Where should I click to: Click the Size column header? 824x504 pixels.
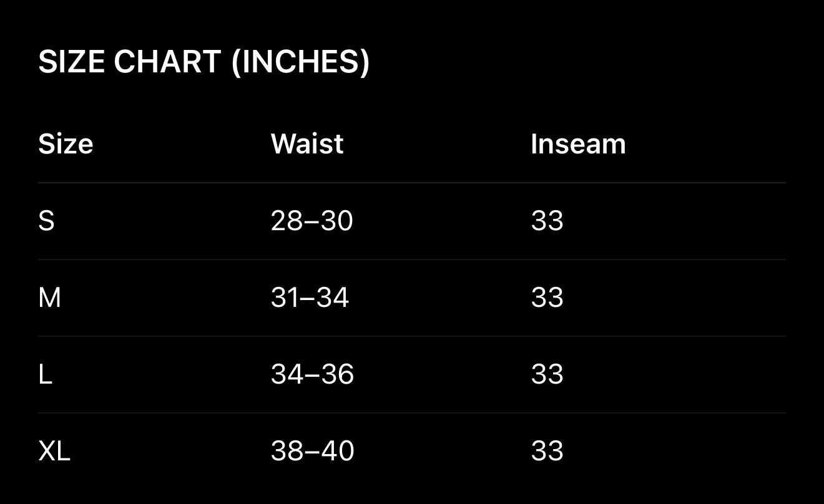point(66,144)
